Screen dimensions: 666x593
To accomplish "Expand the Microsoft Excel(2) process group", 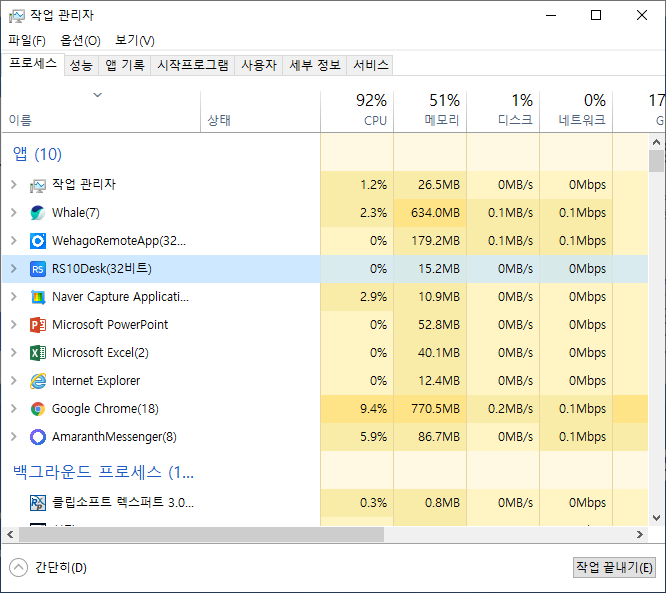I will pos(13,353).
